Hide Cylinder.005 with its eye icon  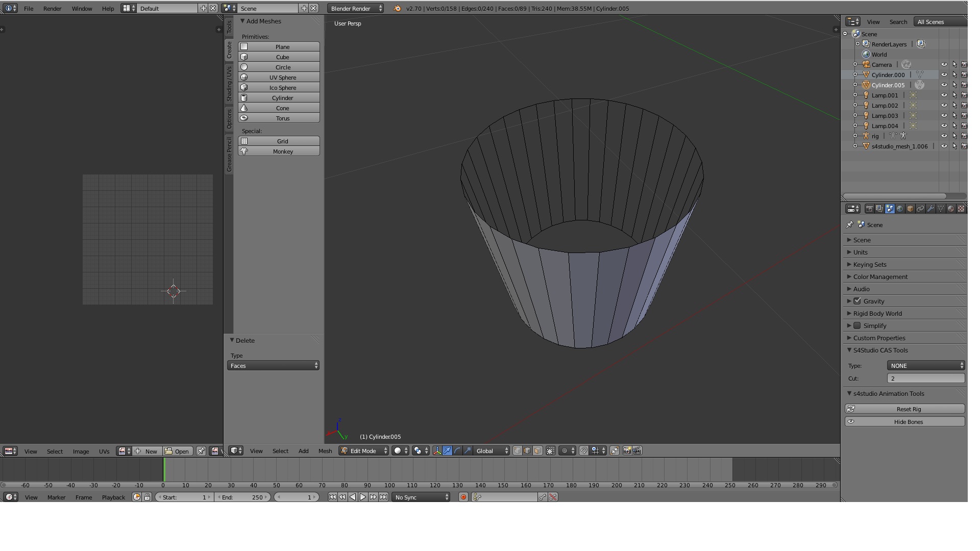pyautogui.click(x=944, y=85)
